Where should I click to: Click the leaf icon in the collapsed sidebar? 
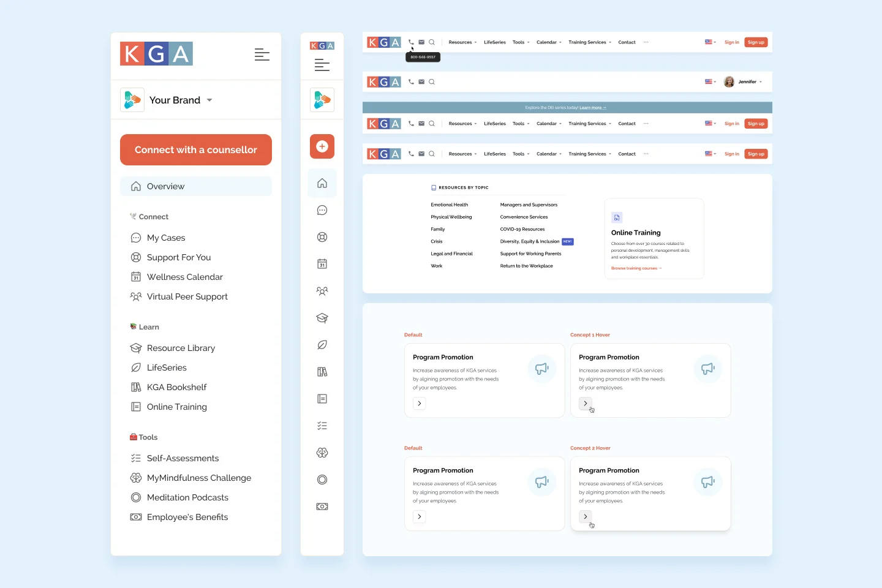click(322, 345)
